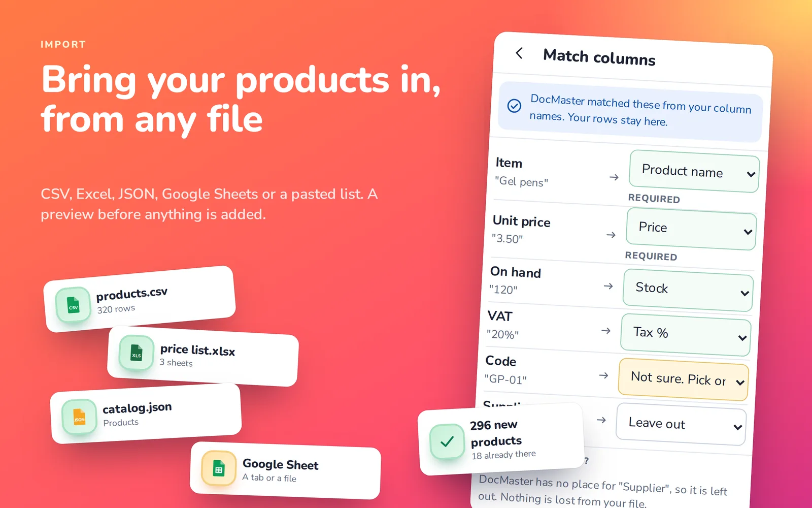
Task: Click the sample value "120"
Action: pyautogui.click(x=503, y=289)
